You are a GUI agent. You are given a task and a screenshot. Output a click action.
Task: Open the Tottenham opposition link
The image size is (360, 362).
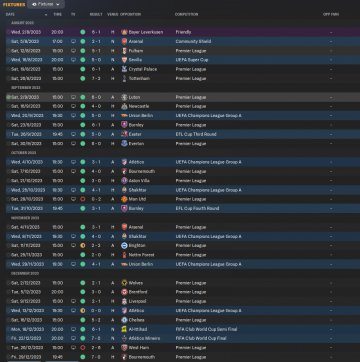pos(139,79)
